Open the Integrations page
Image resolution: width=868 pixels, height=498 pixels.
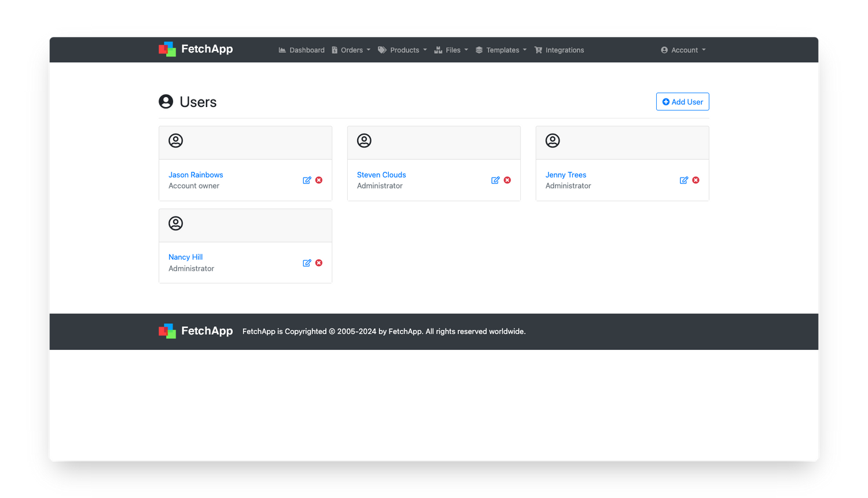(x=559, y=50)
